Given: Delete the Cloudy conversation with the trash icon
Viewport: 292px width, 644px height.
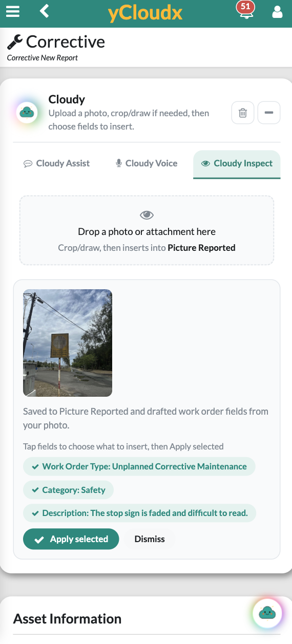Looking at the screenshot, I should (243, 113).
